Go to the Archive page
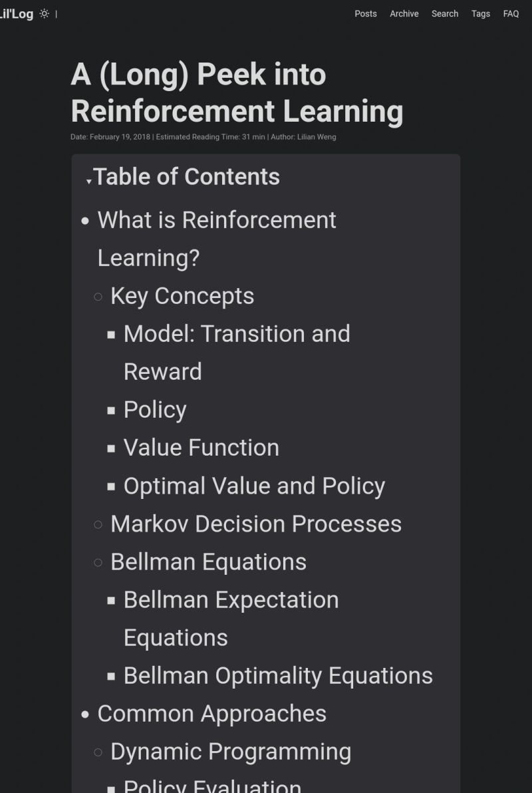532x793 pixels. point(404,14)
